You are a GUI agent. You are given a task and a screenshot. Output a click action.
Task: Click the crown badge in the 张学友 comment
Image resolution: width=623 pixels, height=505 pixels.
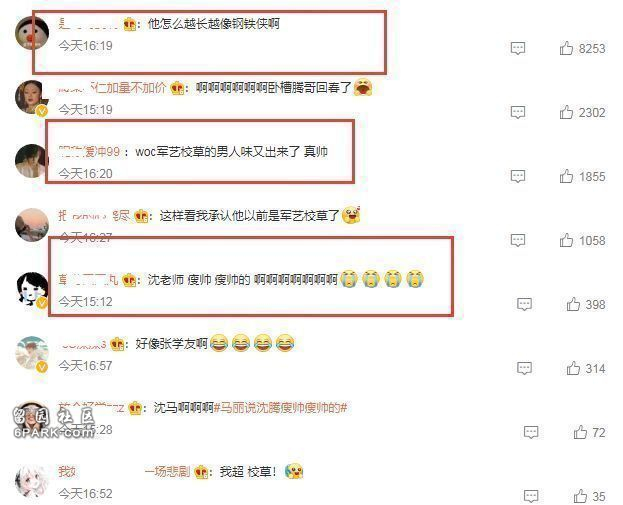[117, 344]
